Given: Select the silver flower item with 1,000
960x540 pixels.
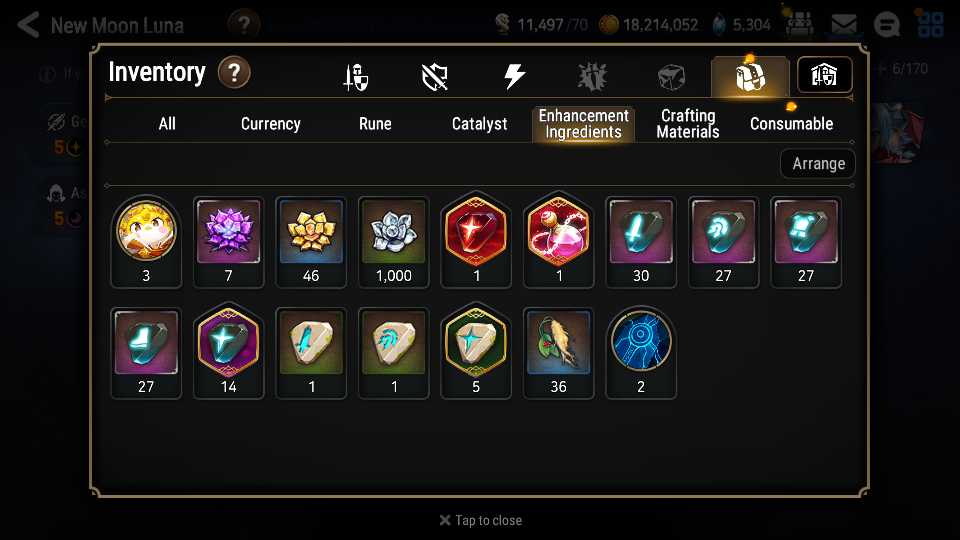Looking at the screenshot, I should [394, 242].
